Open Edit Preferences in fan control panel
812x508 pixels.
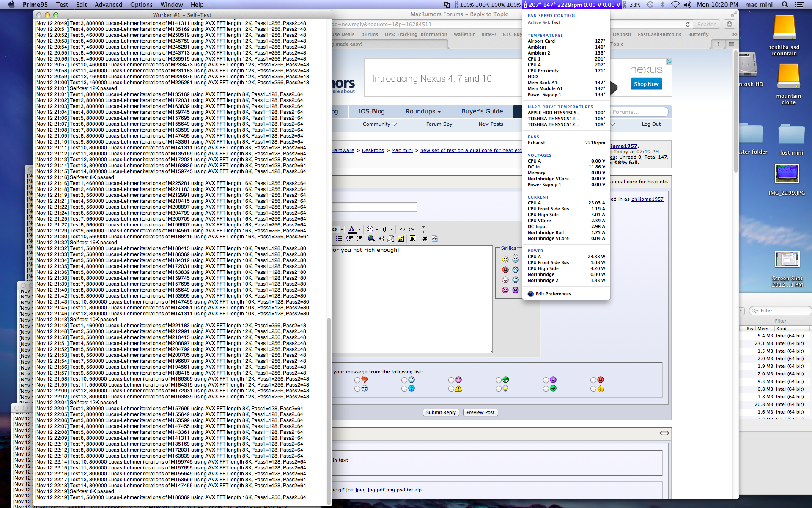pos(554,294)
